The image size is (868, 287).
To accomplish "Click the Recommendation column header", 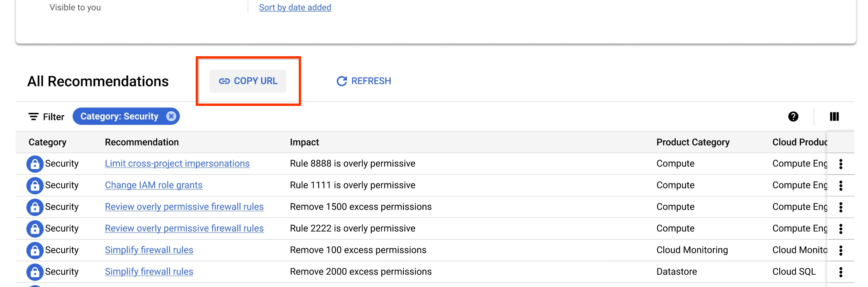I will click(x=142, y=142).
